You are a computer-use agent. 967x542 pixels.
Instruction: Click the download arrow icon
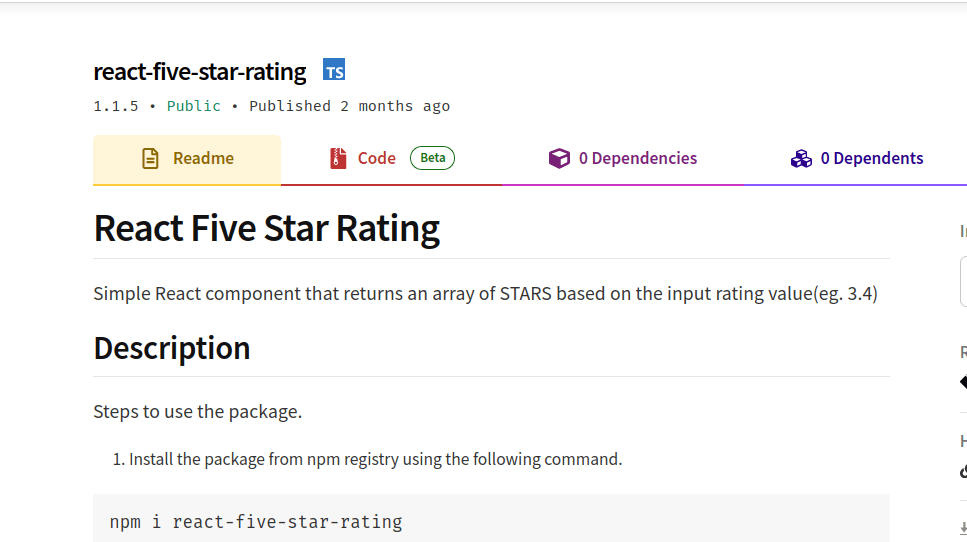coord(963,528)
